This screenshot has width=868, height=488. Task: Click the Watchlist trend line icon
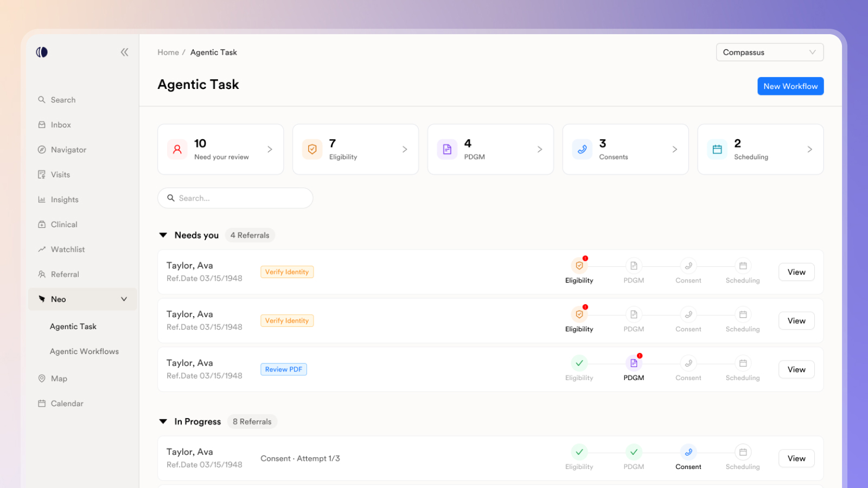(x=42, y=249)
